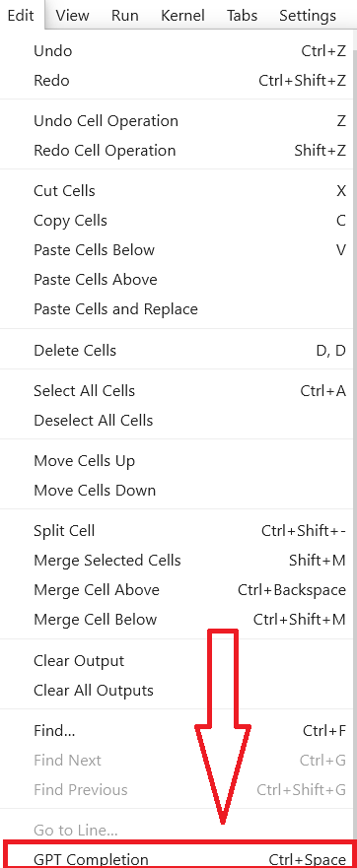Select Merge Cell Above
The height and width of the screenshot is (868, 357).
178,590
